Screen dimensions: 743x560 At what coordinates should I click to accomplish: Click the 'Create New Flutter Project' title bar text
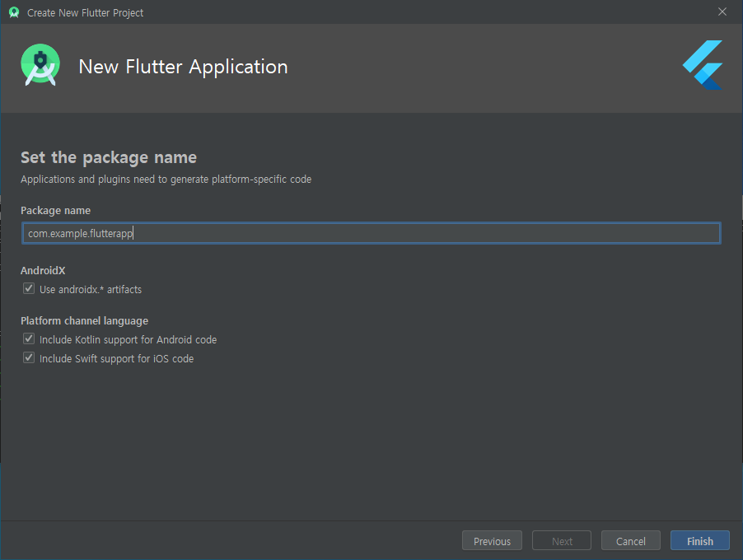[86, 13]
